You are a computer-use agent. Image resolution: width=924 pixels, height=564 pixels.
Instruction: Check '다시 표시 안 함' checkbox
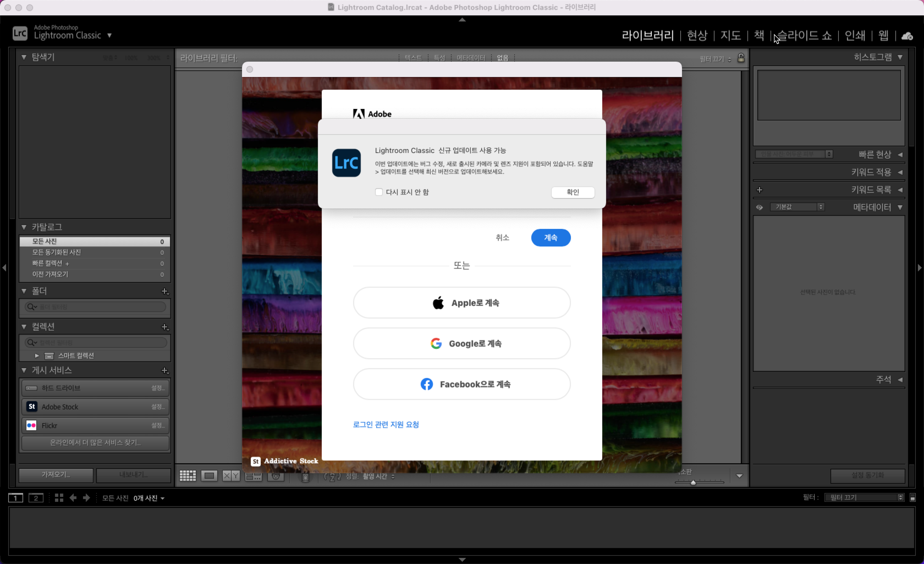tap(379, 192)
